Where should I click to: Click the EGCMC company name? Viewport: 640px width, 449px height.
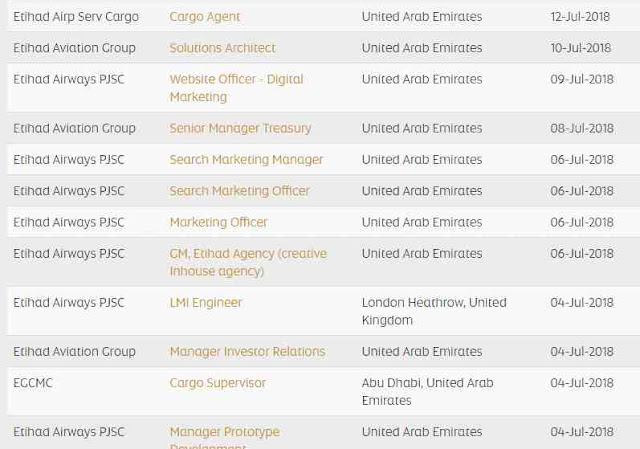[33, 383]
